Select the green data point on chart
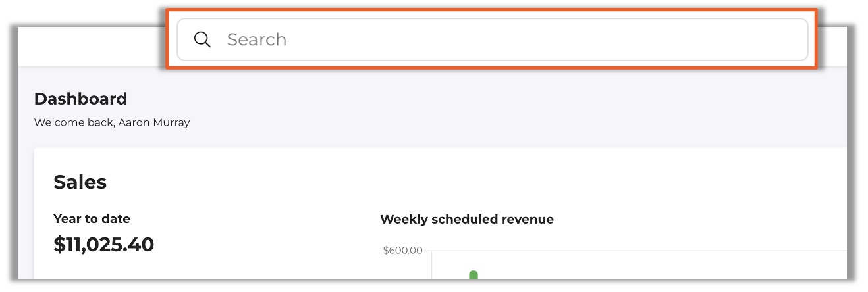 473,274
